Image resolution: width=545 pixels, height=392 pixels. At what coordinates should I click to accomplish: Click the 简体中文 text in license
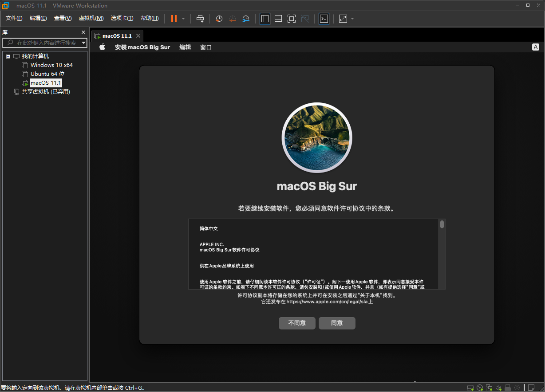tap(209, 229)
